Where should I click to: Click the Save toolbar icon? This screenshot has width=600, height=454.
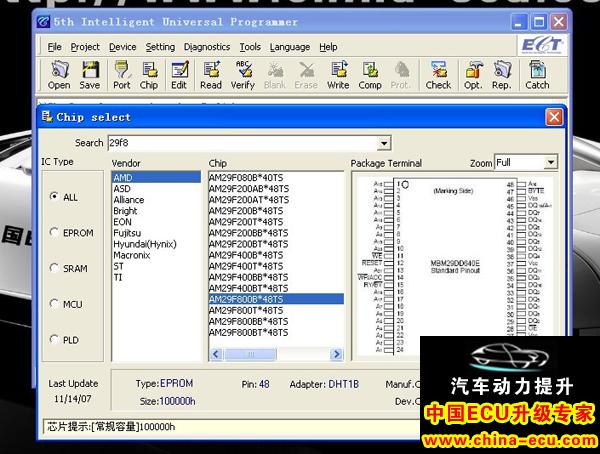coord(90,75)
